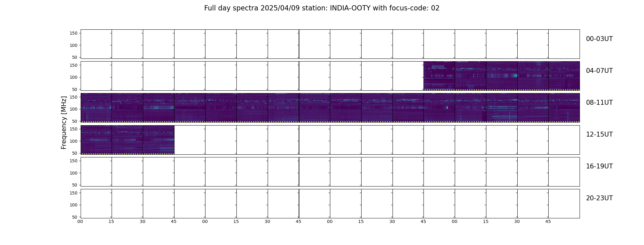Click the empty first panel of 16-19UT row
Image resolution: width=644 pixels, height=245 pixels.
tap(96, 172)
